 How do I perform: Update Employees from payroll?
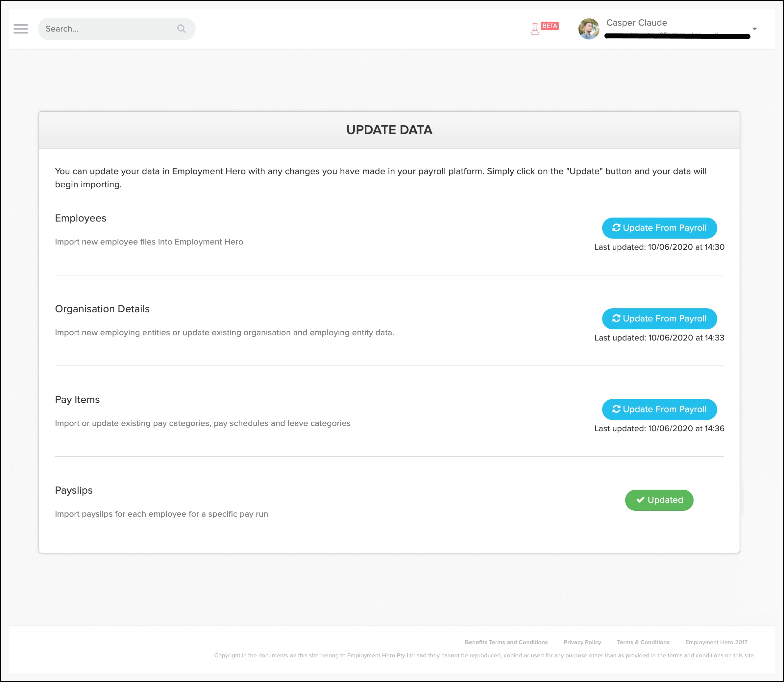[x=659, y=228]
